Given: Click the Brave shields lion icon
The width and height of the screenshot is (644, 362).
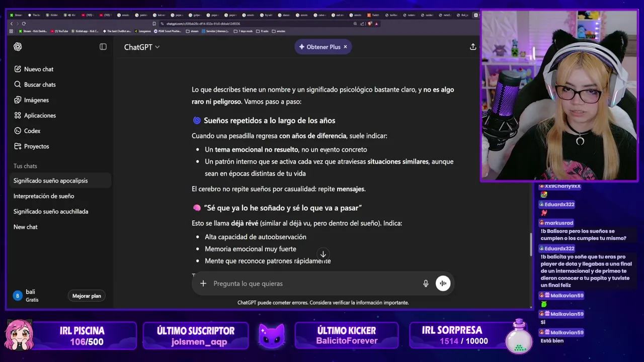Looking at the screenshot, I should click(370, 24).
